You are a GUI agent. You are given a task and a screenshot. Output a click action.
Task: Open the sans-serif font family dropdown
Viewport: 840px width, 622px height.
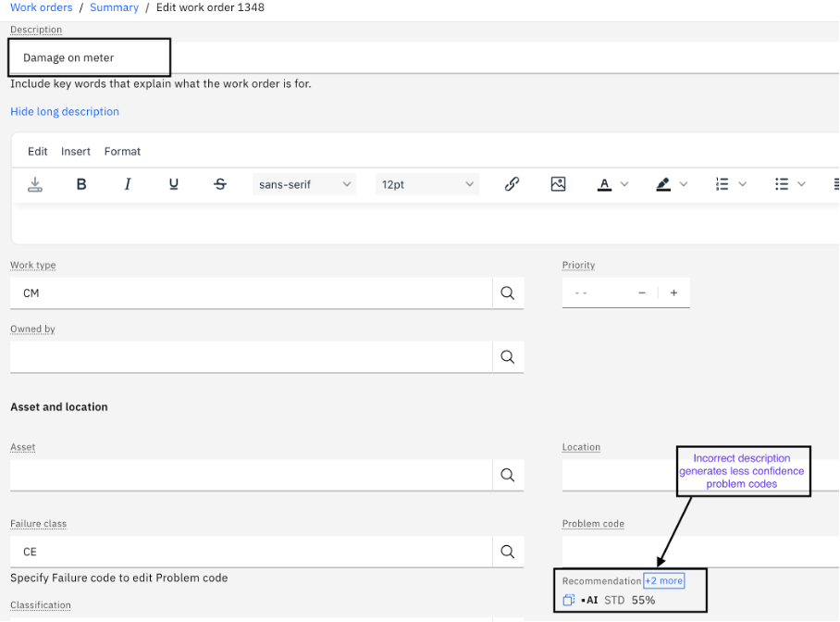304,183
